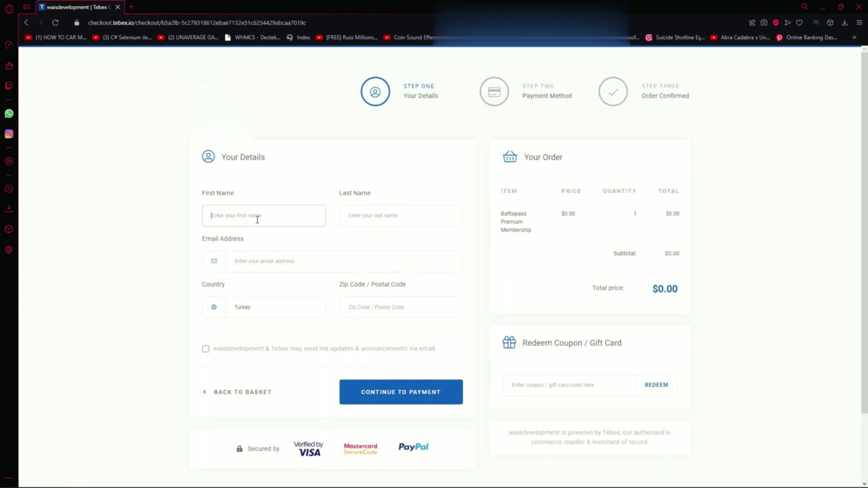868x488 pixels.
Task: Select Step One Your Details circle
Action: [375, 92]
